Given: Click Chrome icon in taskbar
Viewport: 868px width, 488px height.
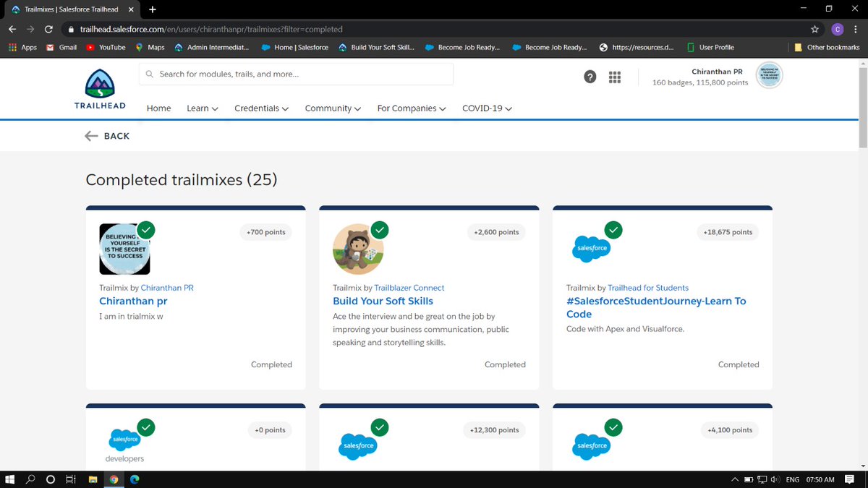Looking at the screenshot, I should (114, 479).
